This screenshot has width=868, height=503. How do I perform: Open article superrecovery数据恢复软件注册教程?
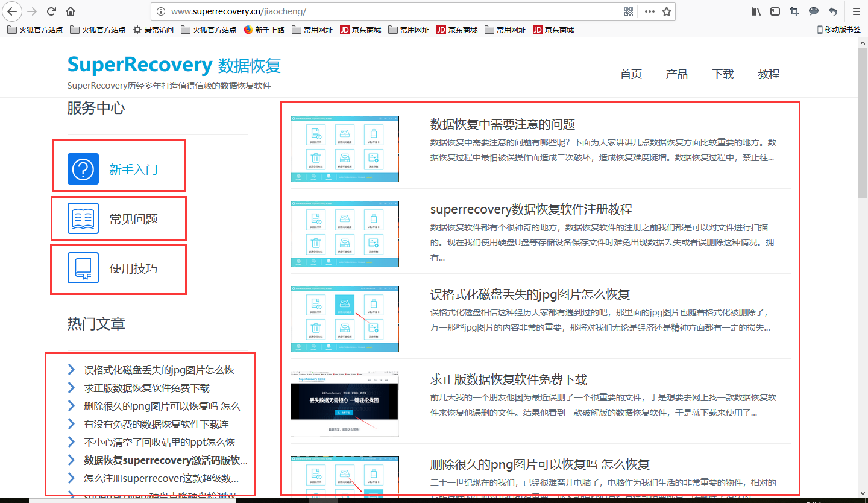531,209
